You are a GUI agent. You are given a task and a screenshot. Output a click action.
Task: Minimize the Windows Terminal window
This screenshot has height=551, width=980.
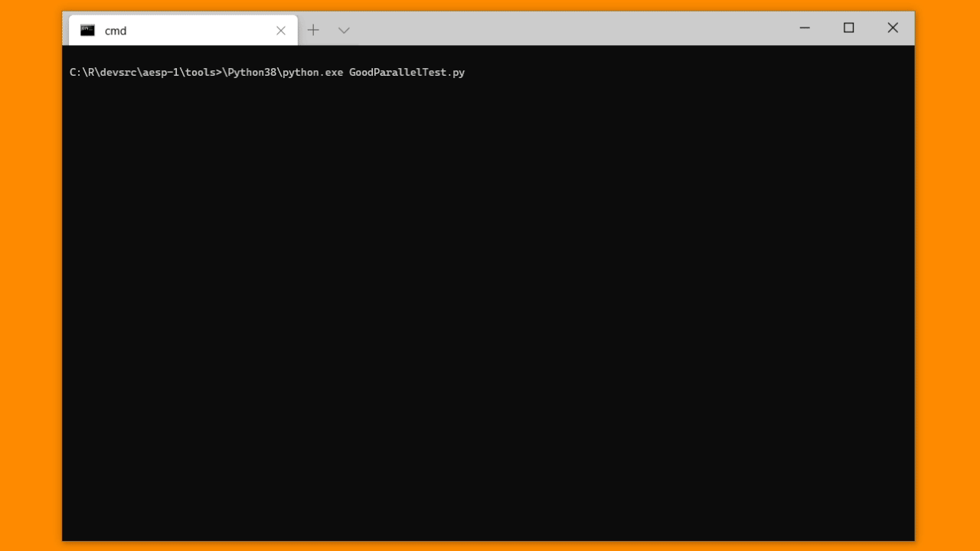pyautogui.click(x=805, y=28)
